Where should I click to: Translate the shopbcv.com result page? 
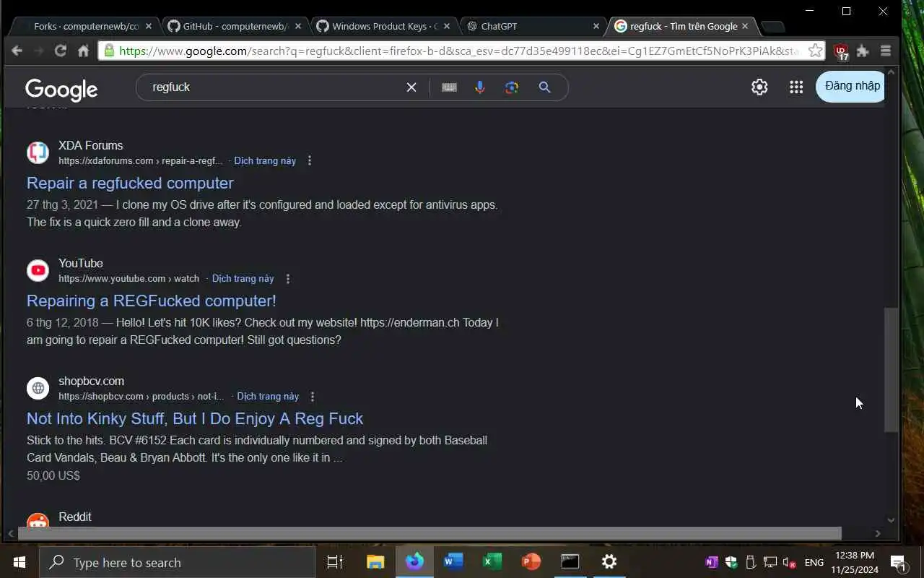coord(268,396)
